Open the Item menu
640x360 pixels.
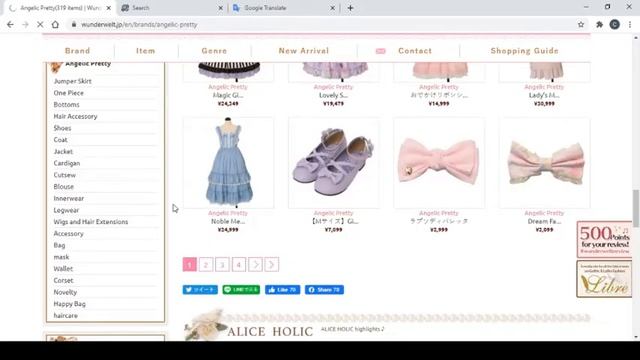click(x=146, y=51)
